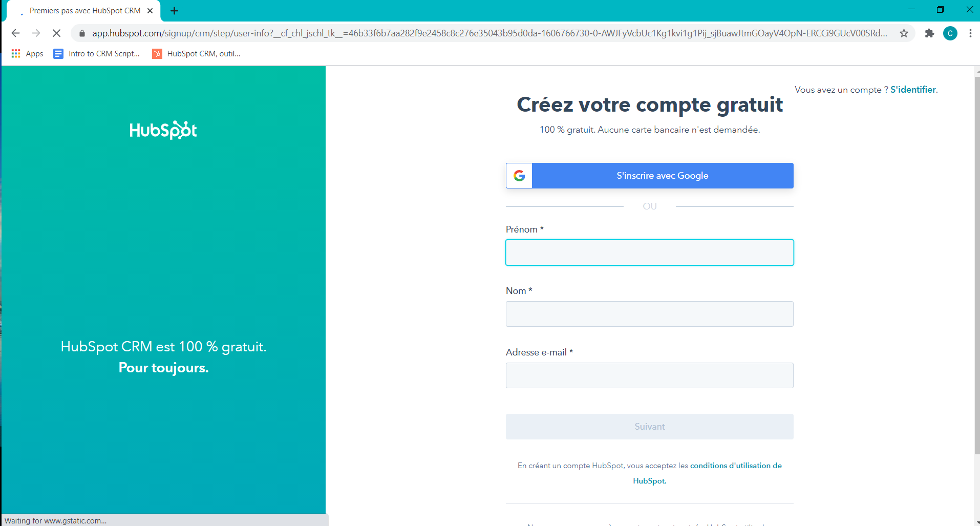The image size is (980, 526).
Task: Focus the Nom input field
Action: click(x=650, y=314)
